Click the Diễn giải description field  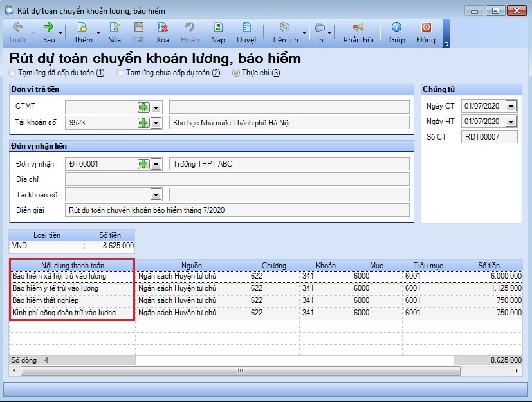(x=237, y=210)
